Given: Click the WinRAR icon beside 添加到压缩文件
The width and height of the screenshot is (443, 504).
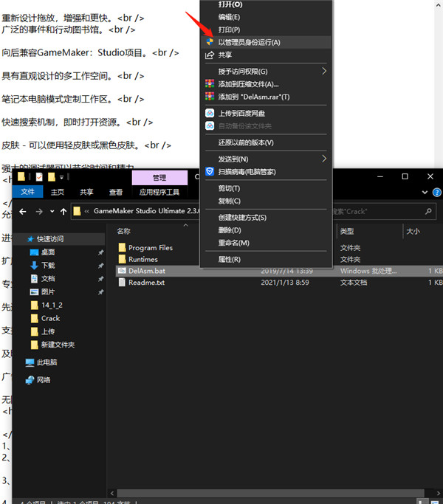Looking at the screenshot, I should [x=210, y=84].
